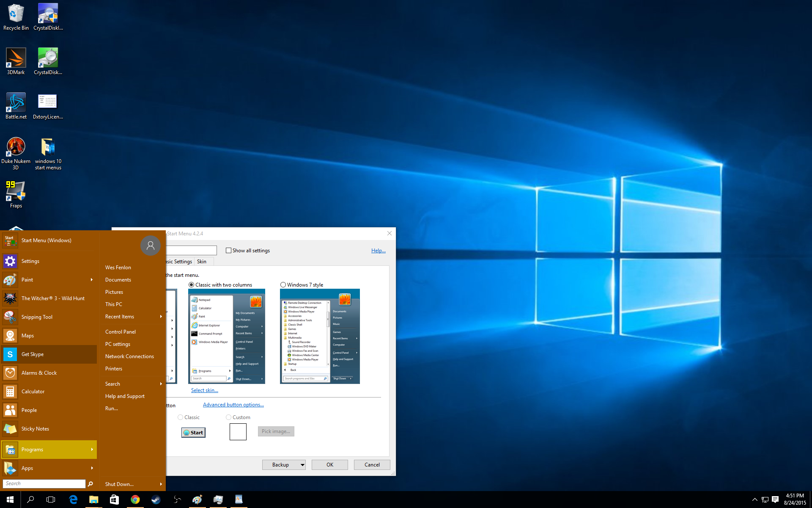Open the Action Center notification icon
Image resolution: width=812 pixels, height=508 pixels.
[775, 500]
